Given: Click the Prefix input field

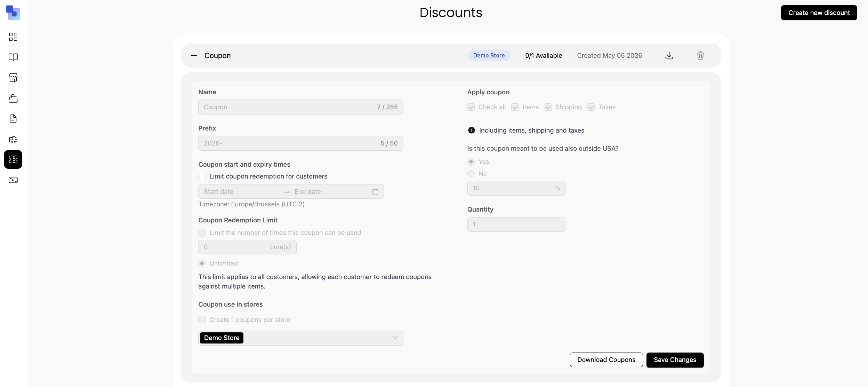Looking at the screenshot, I should click(x=301, y=143).
